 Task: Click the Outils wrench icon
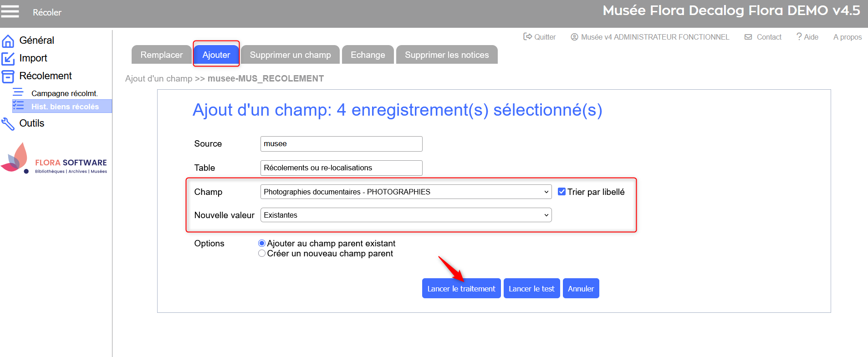click(8, 123)
